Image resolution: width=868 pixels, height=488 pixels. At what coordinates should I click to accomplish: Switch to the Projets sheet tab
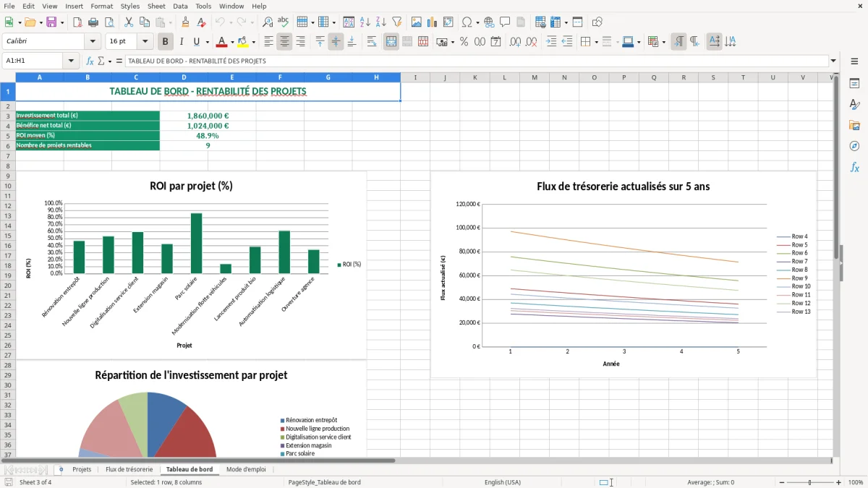(82, 469)
